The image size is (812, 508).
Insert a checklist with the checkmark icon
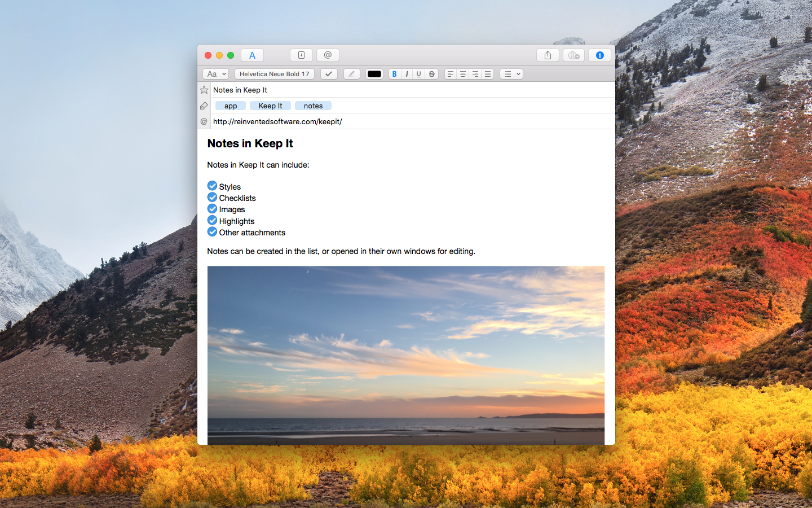(x=329, y=73)
